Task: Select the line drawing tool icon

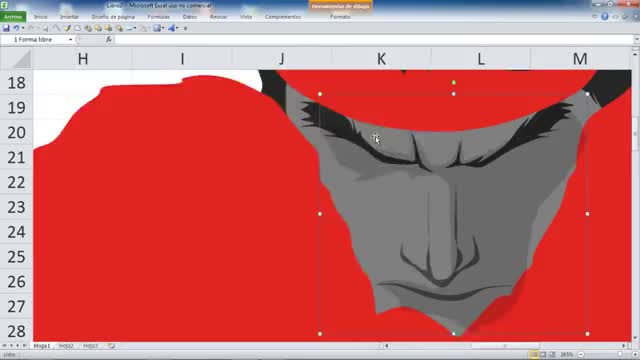Action: pos(57,28)
